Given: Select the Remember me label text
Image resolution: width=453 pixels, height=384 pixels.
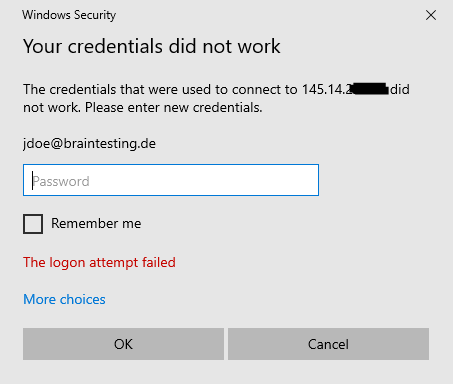Looking at the screenshot, I should [96, 223].
